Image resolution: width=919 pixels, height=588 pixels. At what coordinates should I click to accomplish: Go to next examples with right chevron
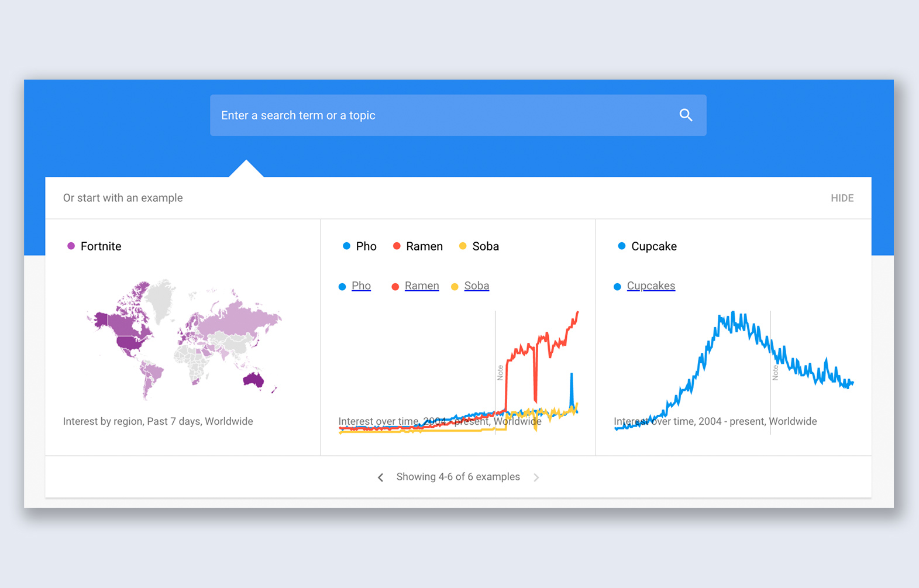click(536, 477)
